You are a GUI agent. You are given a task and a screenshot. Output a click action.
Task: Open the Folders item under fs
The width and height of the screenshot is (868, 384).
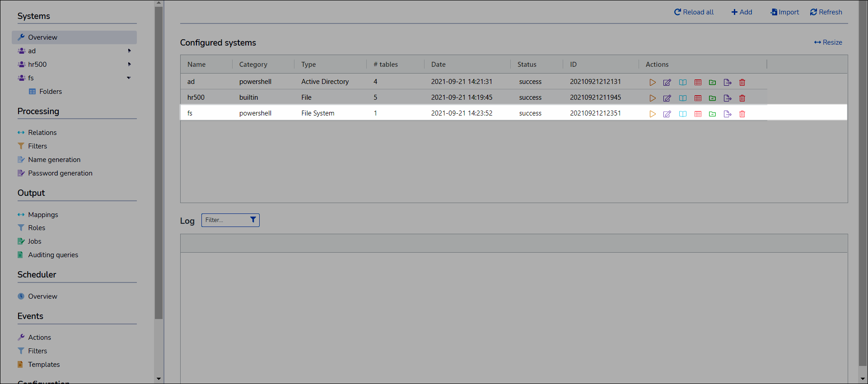[50, 92]
